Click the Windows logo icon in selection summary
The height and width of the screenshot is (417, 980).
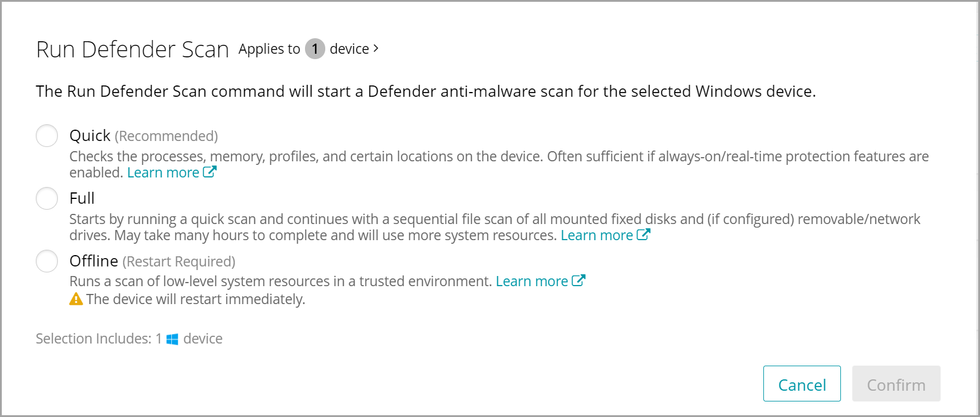(x=172, y=339)
